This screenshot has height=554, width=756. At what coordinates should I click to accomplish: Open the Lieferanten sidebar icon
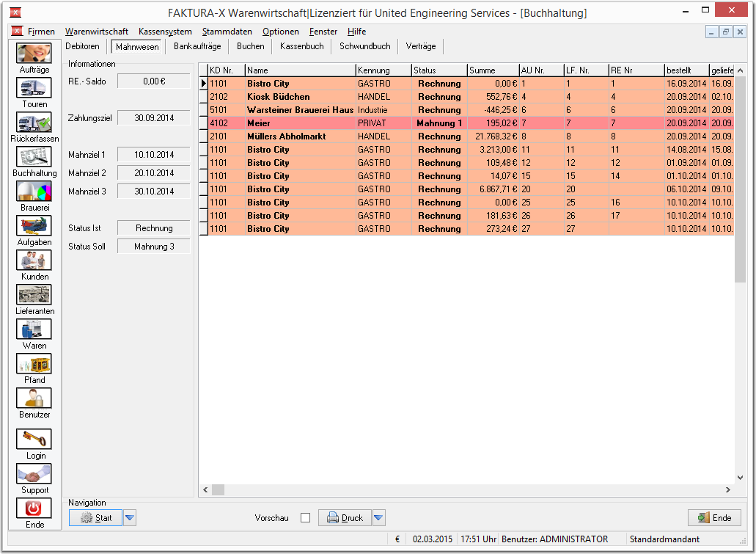[34, 294]
